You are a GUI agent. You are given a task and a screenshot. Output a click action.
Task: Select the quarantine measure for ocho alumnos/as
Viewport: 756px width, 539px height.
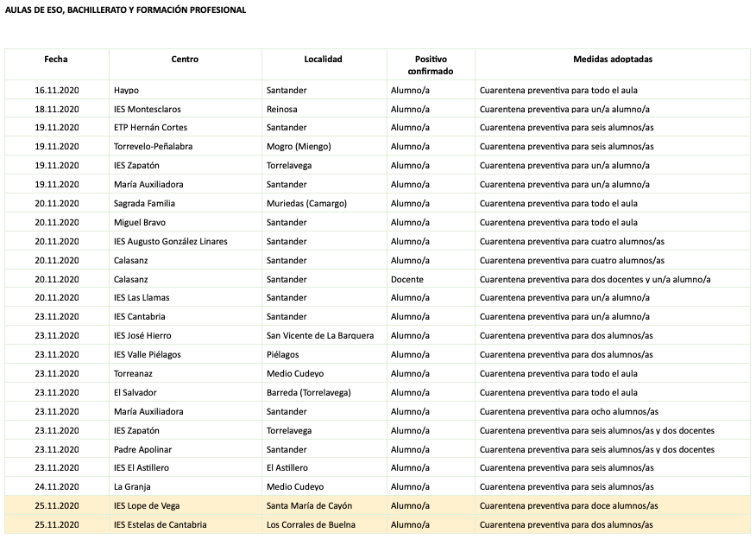[x=569, y=411]
